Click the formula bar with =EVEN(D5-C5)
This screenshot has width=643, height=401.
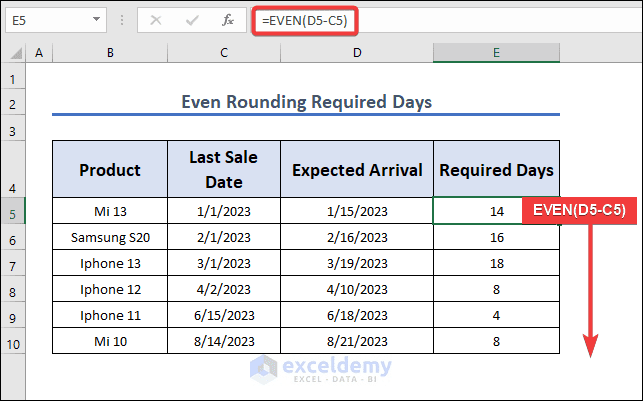click(x=447, y=20)
